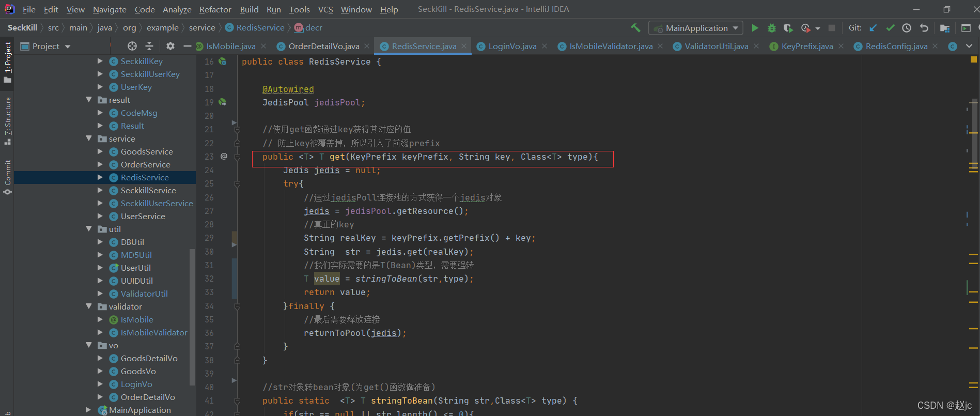Select OrderService in the project tree

click(145, 164)
